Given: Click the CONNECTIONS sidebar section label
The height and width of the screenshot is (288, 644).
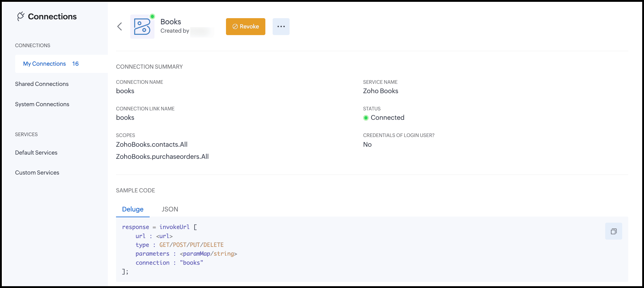Looking at the screenshot, I should [x=33, y=46].
